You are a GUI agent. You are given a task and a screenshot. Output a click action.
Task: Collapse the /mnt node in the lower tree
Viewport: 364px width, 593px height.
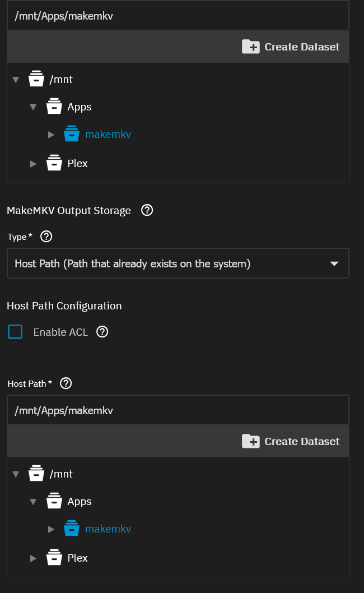click(x=16, y=474)
